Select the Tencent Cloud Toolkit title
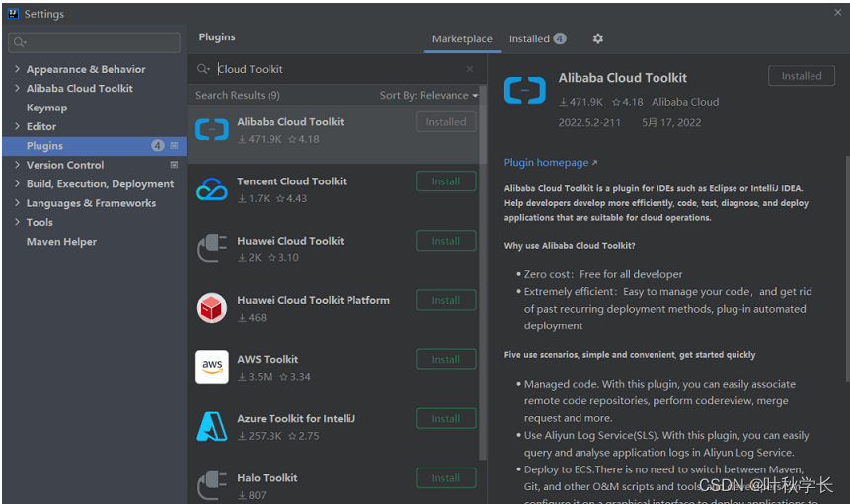Screen dimensions: 850x504 [291, 181]
